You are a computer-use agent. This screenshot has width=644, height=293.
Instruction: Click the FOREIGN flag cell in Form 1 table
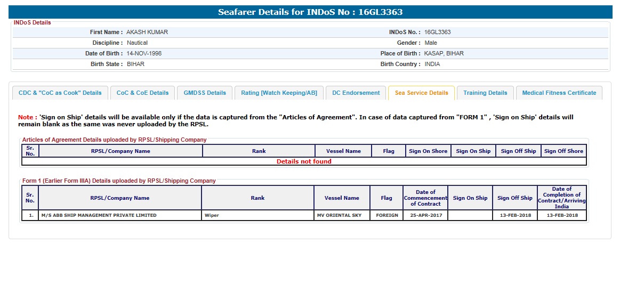(x=387, y=215)
